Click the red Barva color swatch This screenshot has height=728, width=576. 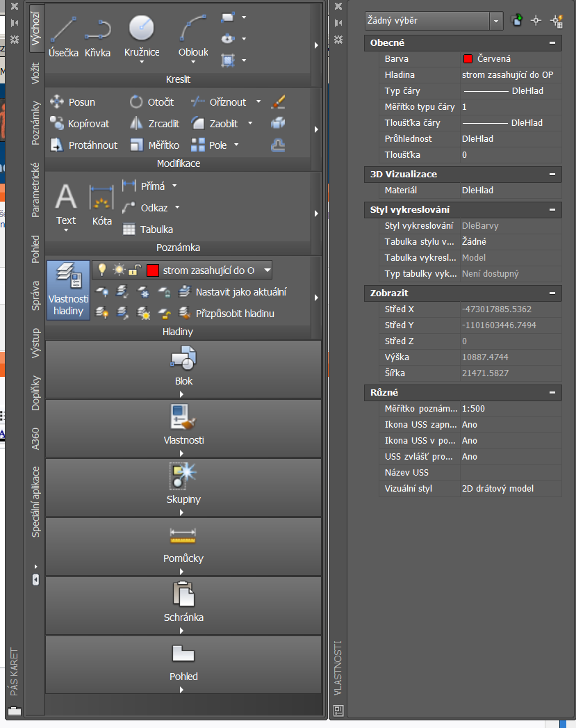click(468, 59)
